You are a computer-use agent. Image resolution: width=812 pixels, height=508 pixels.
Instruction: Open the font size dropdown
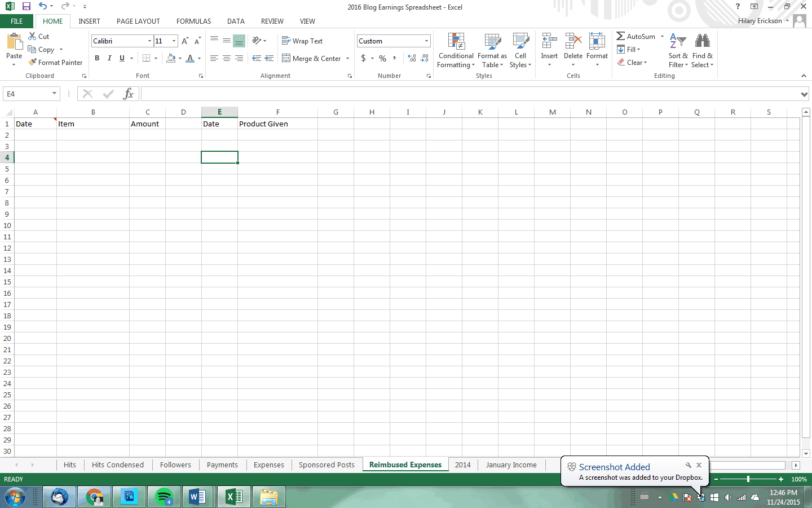(174, 41)
